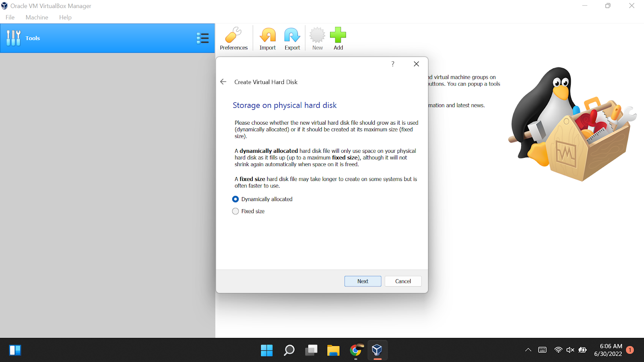Select the Tools entry in the sidebar

pos(107,38)
